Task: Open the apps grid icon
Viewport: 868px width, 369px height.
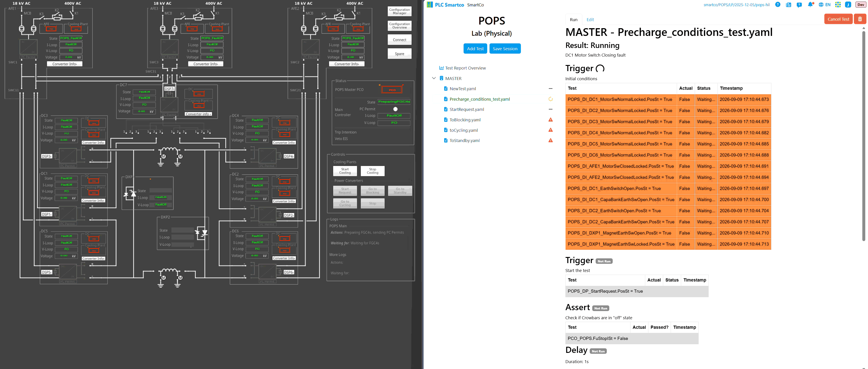Action: tap(838, 5)
